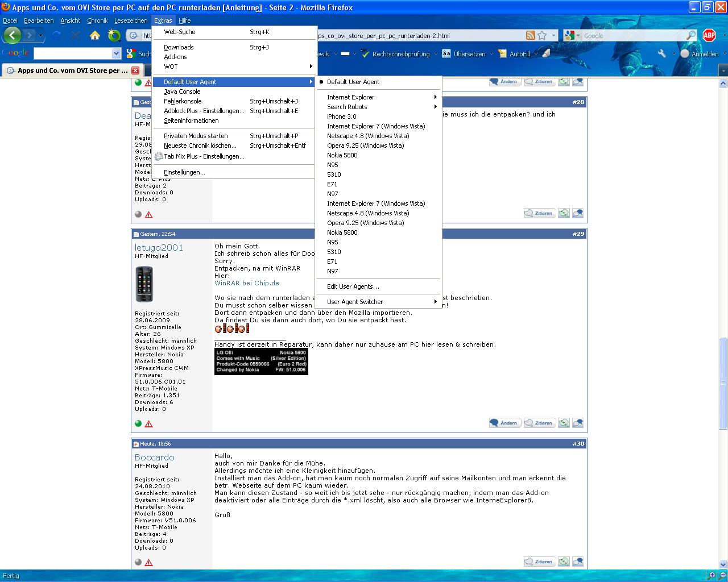Viewport: 728px width, 582px height.
Task: Click the multi-quote icon in post #29
Action: tap(563, 423)
